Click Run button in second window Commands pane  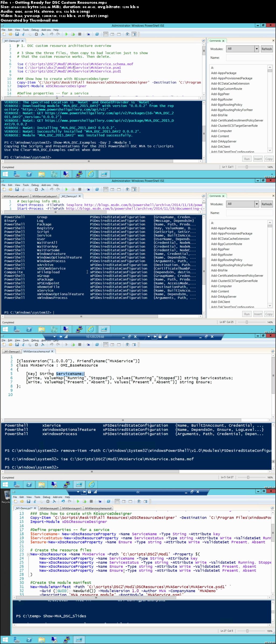[247, 314]
